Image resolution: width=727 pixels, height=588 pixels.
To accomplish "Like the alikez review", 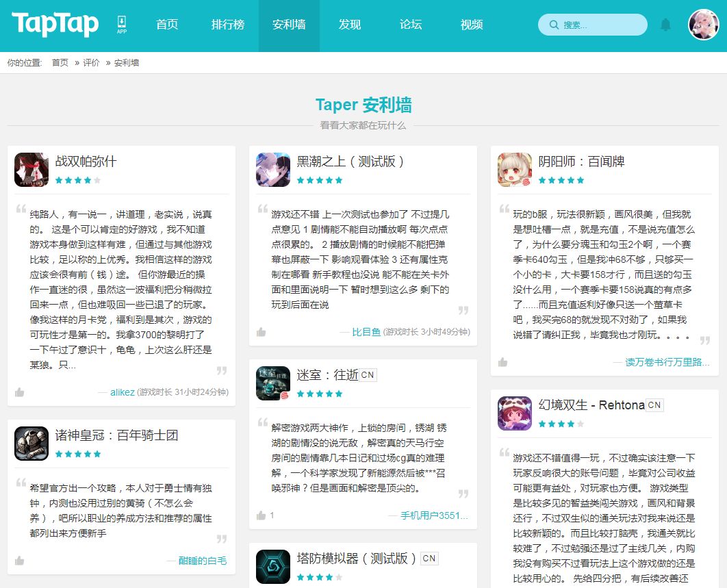I will (x=19, y=392).
